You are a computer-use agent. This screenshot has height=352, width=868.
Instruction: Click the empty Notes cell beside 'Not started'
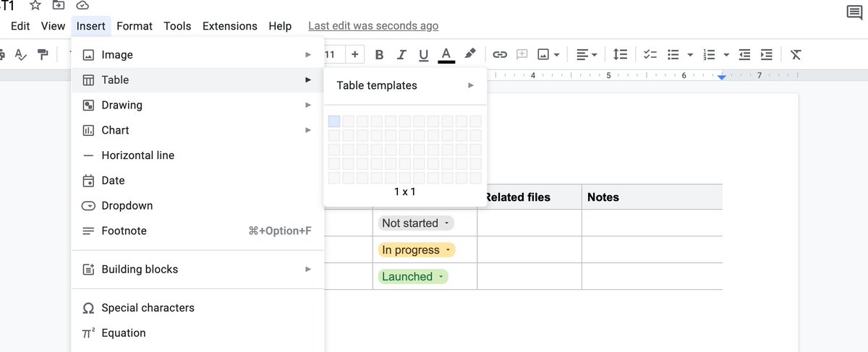click(652, 223)
